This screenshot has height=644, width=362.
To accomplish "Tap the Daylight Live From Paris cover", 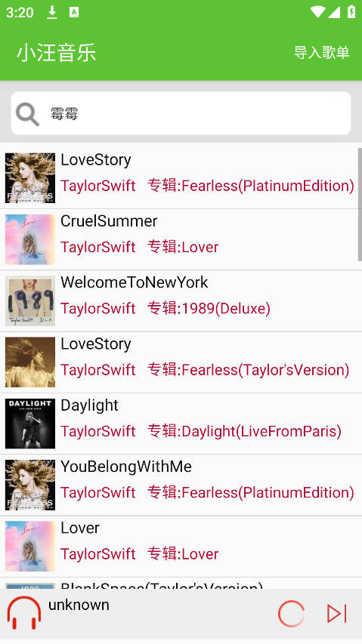I will (x=30, y=424).
